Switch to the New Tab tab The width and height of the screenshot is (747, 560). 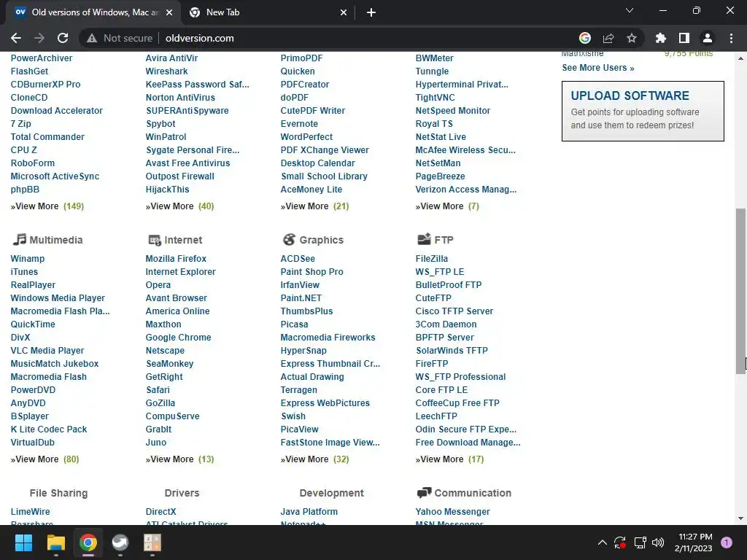tap(268, 12)
